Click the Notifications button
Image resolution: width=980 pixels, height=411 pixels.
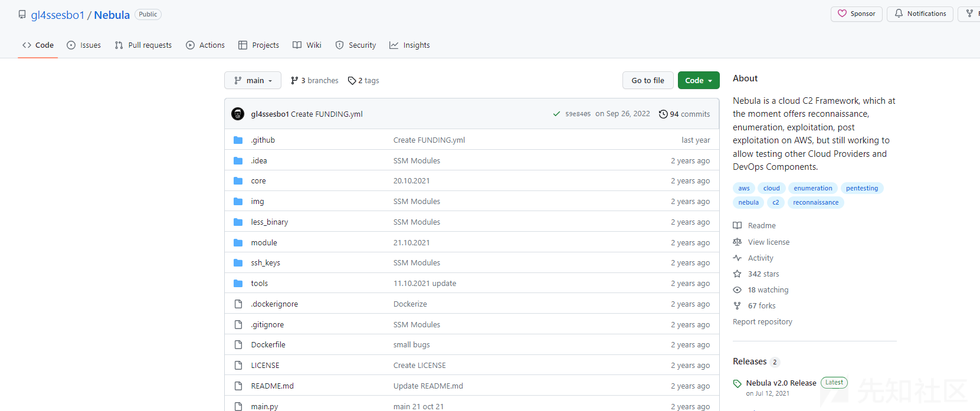920,14
